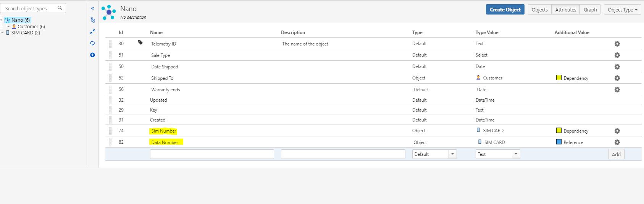Image resolution: width=644 pixels, height=204 pixels.
Task: Click the Additional Value column header
Action: click(x=572, y=32)
